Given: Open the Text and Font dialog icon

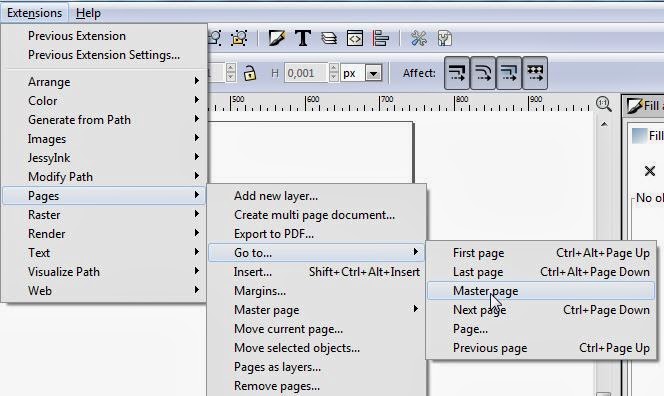Looking at the screenshot, I should (x=303, y=39).
